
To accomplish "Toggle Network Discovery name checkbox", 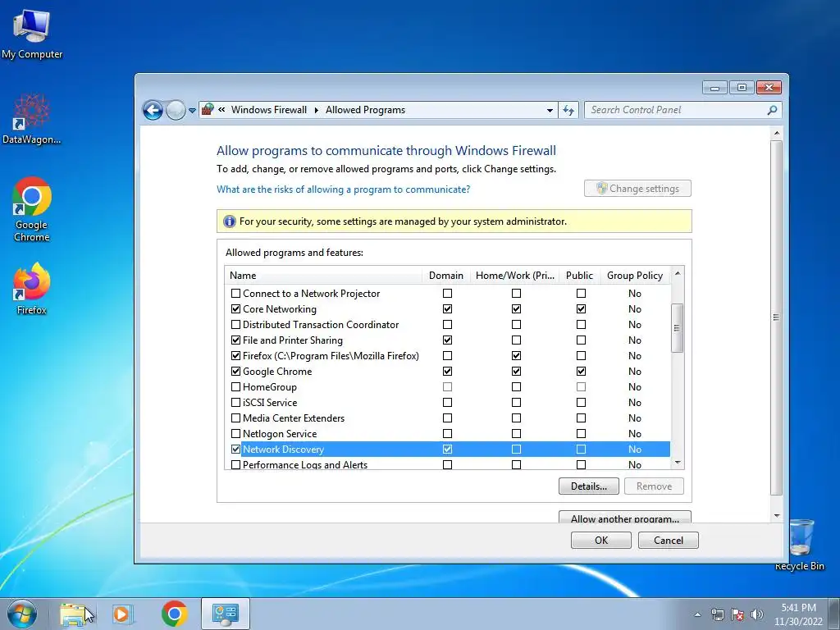I will tap(235, 450).
